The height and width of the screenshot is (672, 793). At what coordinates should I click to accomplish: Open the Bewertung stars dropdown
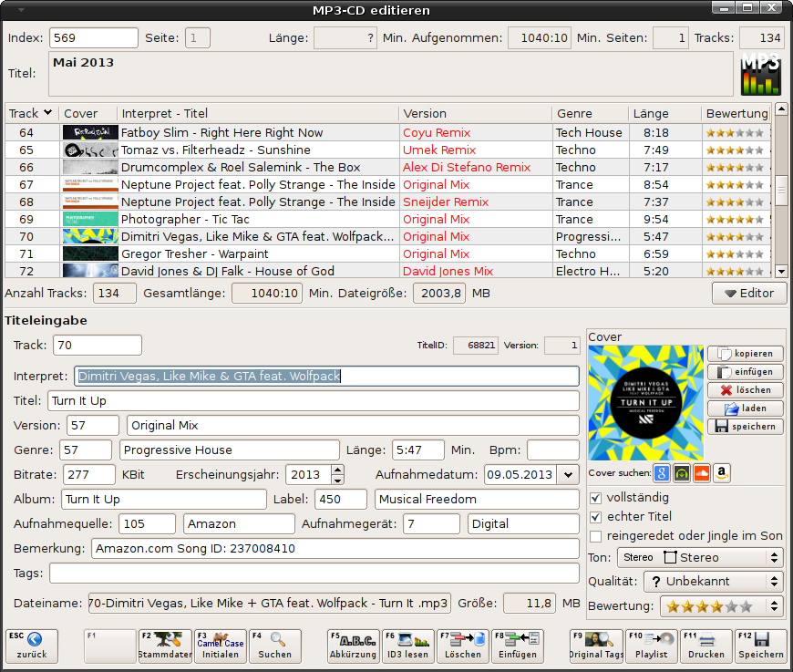coord(722,606)
